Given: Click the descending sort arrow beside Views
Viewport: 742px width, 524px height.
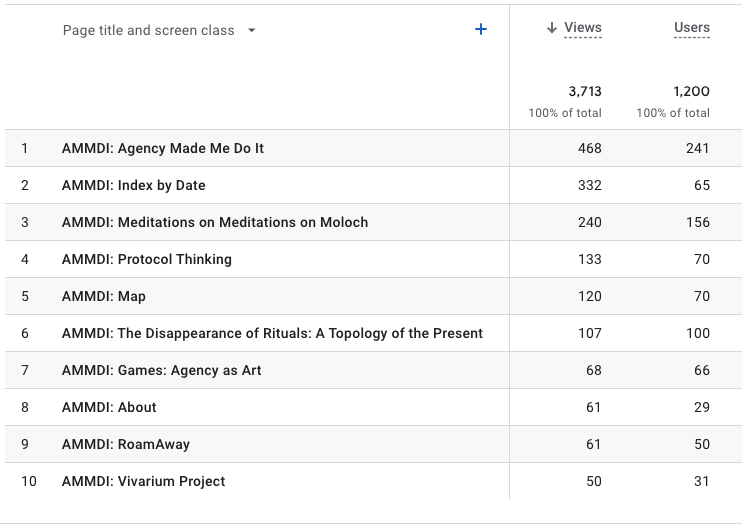Looking at the screenshot, I should click(x=552, y=28).
